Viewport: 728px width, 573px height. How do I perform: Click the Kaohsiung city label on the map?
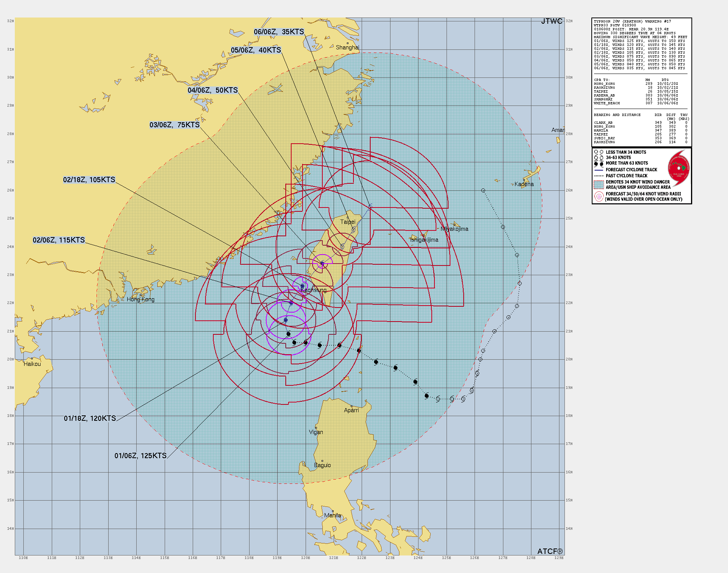tap(314, 290)
